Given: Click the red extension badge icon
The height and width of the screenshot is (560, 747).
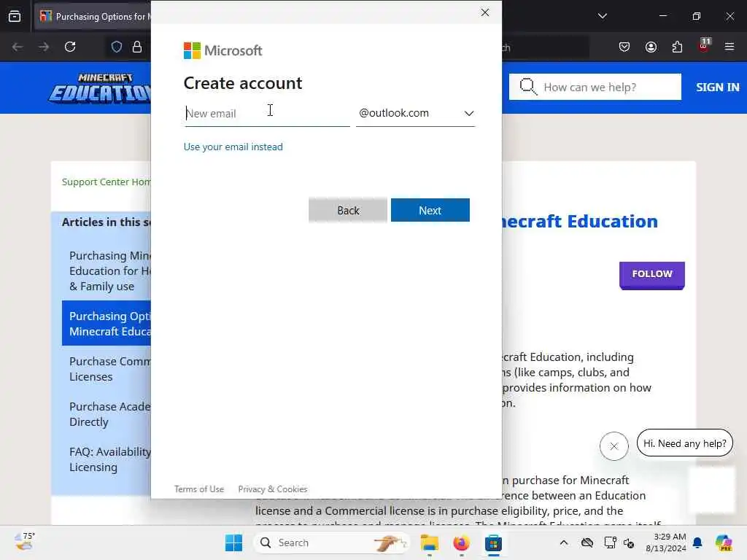Looking at the screenshot, I should (704, 46).
